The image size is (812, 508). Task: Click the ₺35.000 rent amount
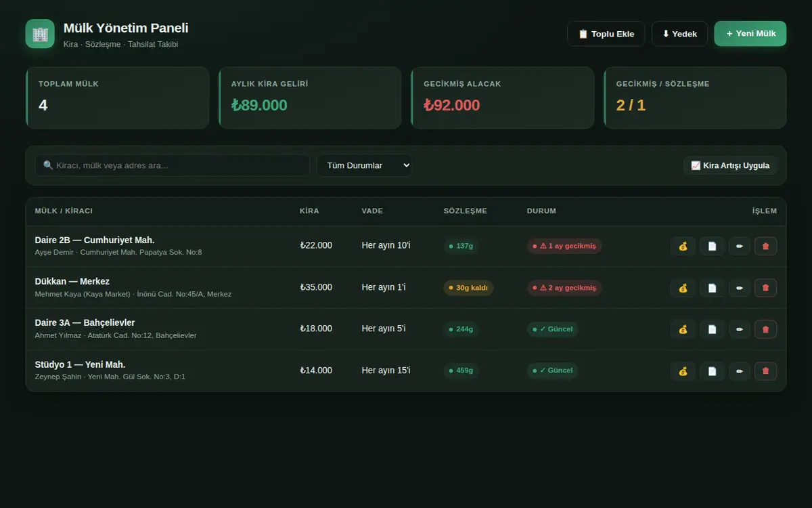316,287
